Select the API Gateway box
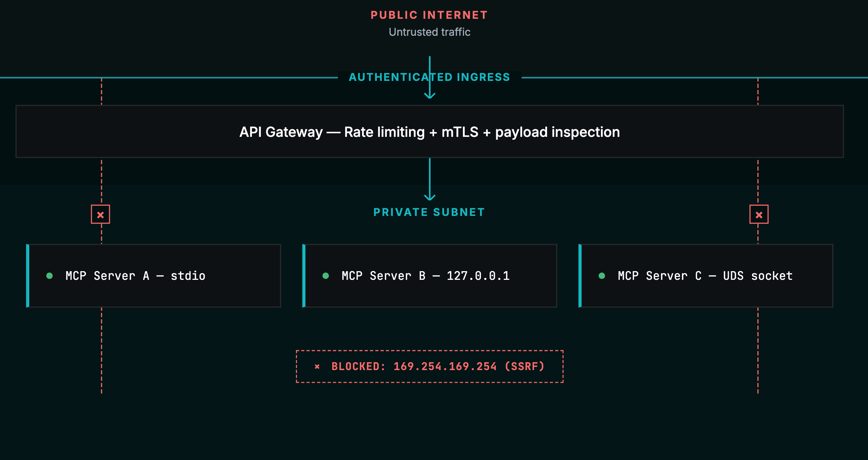868x460 pixels. (x=430, y=132)
